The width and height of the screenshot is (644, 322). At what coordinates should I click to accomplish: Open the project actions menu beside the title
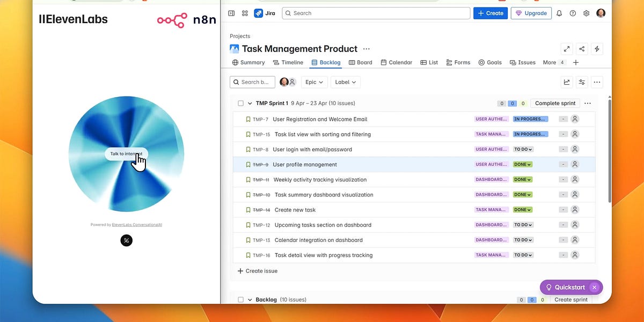pyautogui.click(x=367, y=49)
